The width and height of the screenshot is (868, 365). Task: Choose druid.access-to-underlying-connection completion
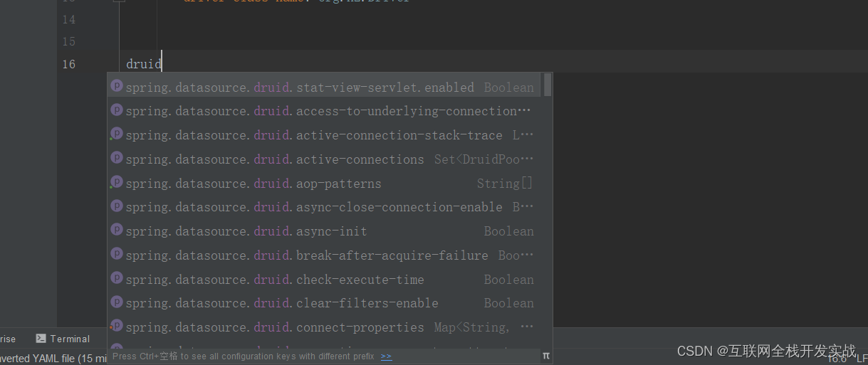[x=325, y=111]
